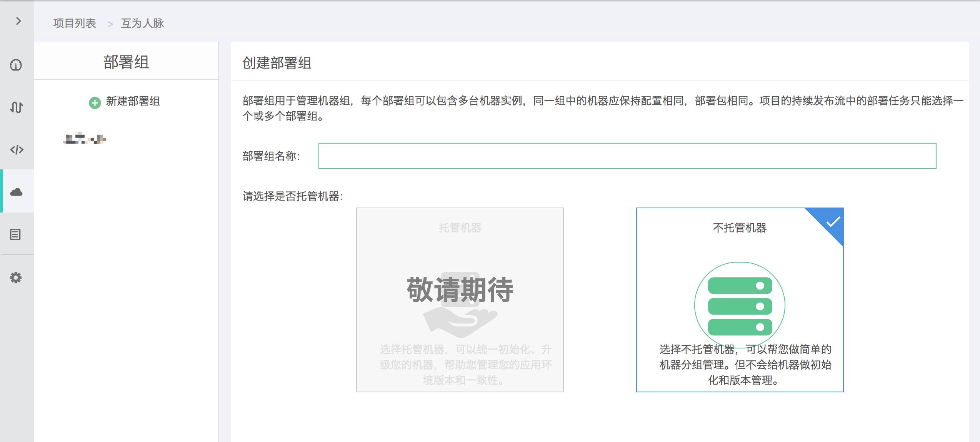Select the cloud deployment icon in sidebar
The height and width of the screenshot is (442, 980).
pyautogui.click(x=16, y=192)
